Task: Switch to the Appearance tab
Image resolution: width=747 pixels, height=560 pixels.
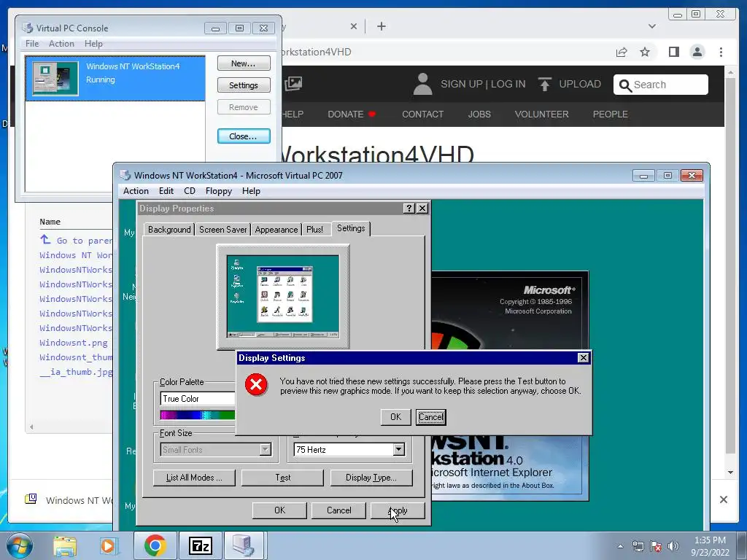Action: [x=276, y=230]
